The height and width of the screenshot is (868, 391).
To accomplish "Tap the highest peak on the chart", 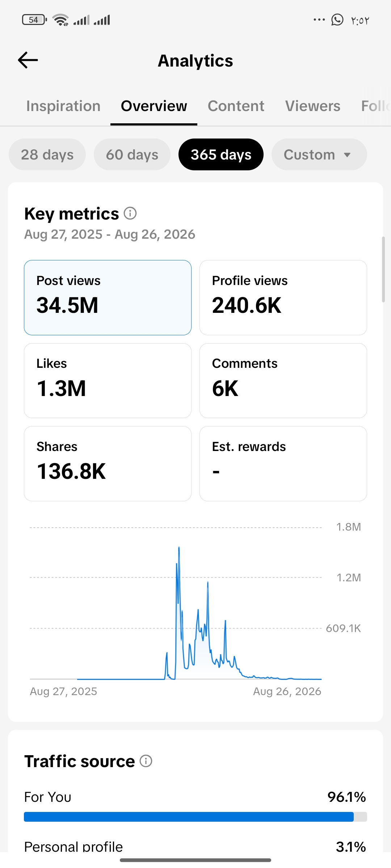I will [179, 548].
